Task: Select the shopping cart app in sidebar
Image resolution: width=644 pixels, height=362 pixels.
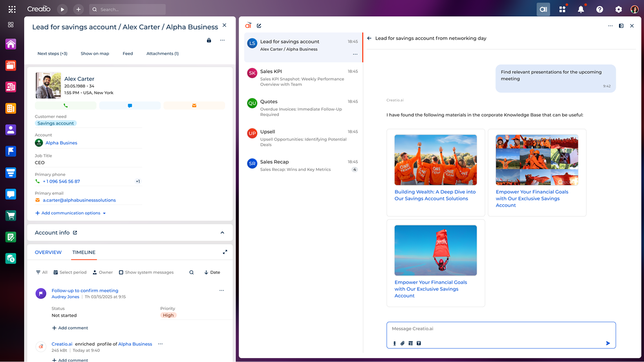Action: (11, 215)
